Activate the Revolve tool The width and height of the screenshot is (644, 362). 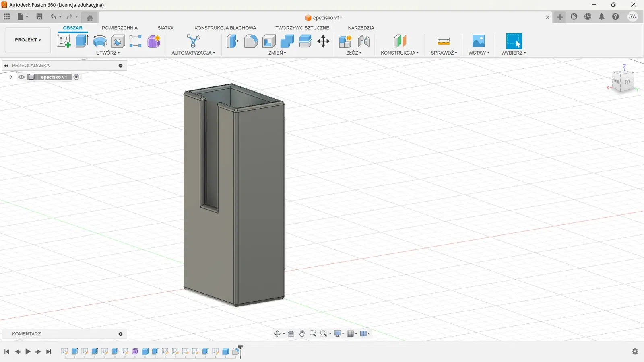click(100, 41)
